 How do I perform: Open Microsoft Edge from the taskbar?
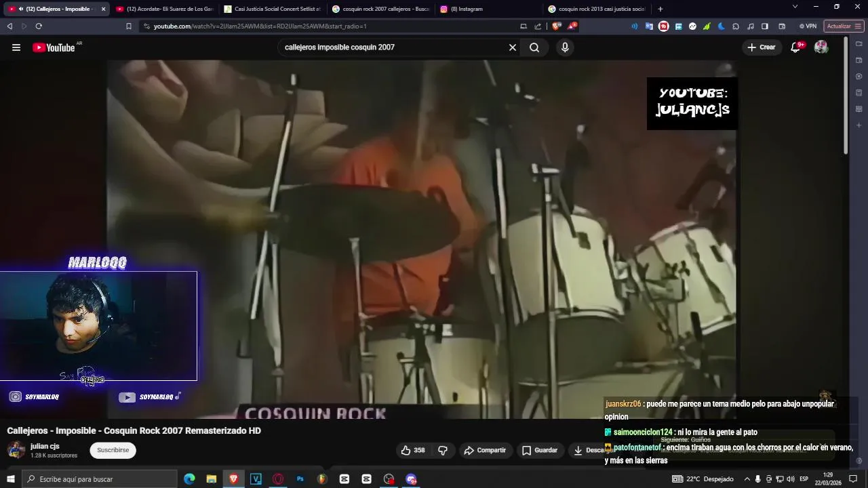(189, 479)
